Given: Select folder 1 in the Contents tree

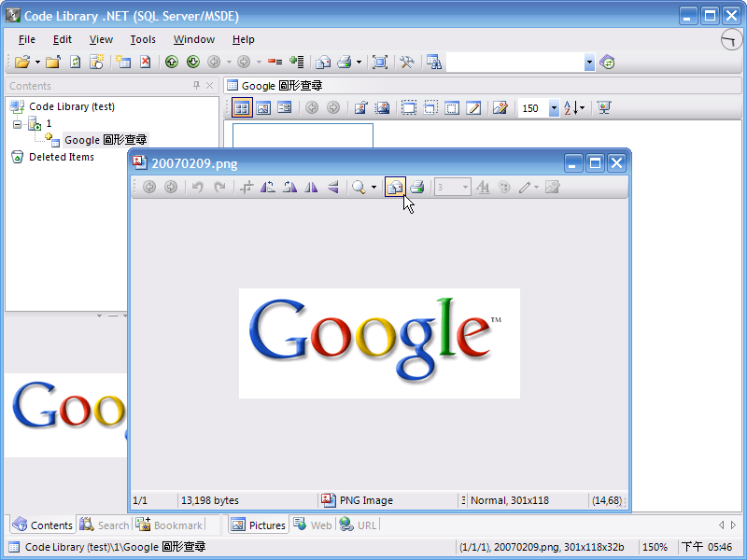Looking at the screenshot, I should point(49,124).
